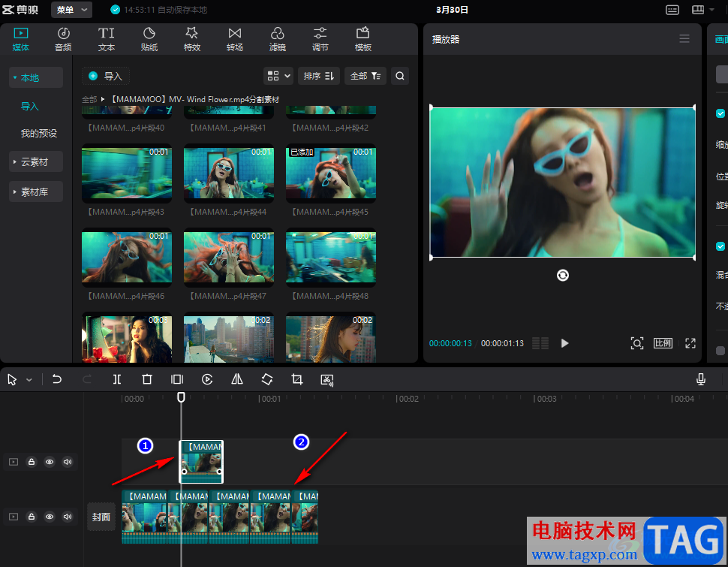This screenshot has width=728, height=567.
Task: Lock the upper video track
Action: (31, 462)
